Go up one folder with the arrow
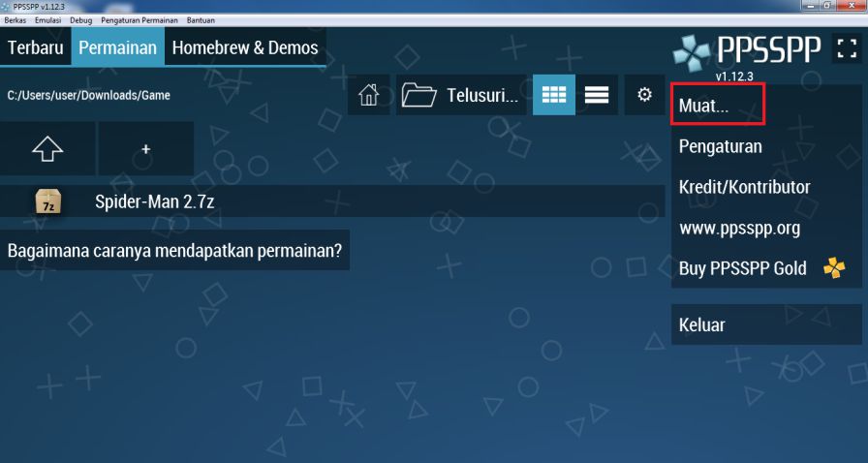This screenshot has height=463, width=868. tap(47, 149)
